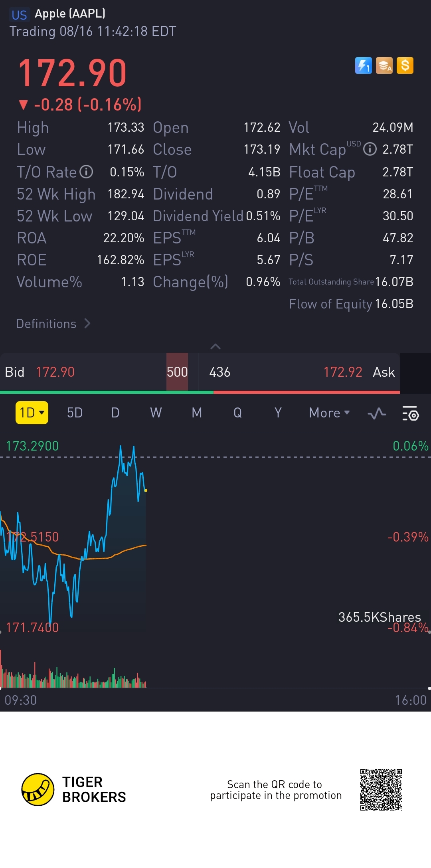Tap the Bid price 172.90
The image size is (431, 868).
[x=55, y=372]
